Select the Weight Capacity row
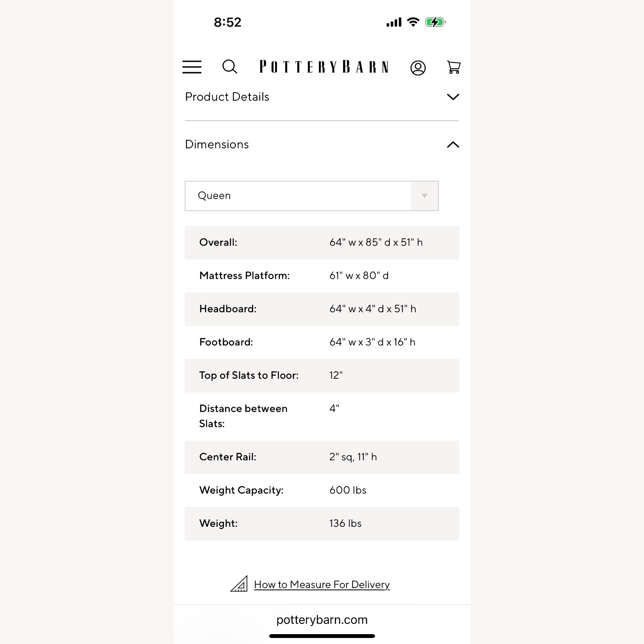This screenshot has width=644, height=644. point(322,490)
